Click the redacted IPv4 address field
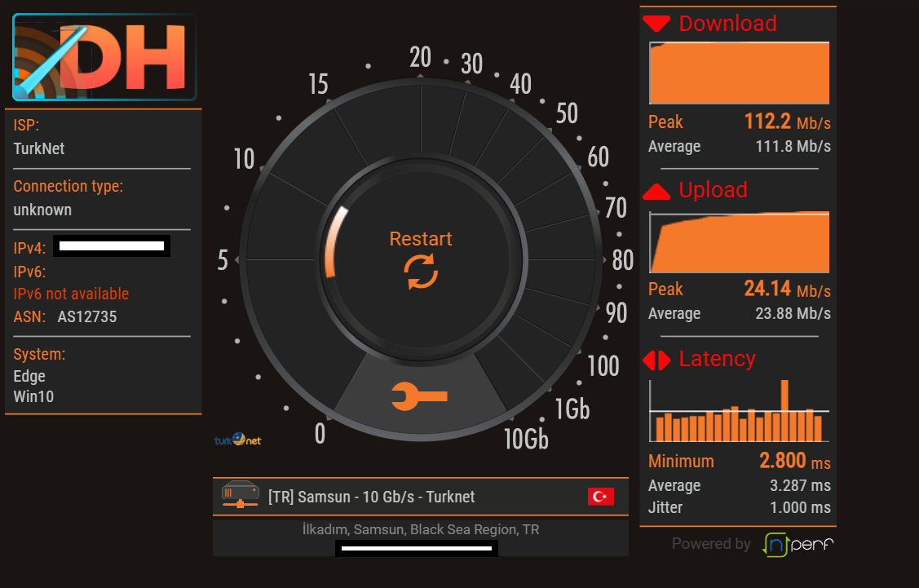Image resolution: width=919 pixels, height=588 pixels. [112, 246]
